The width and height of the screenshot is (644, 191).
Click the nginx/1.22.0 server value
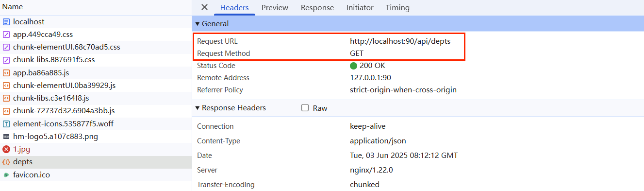[x=371, y=170]
